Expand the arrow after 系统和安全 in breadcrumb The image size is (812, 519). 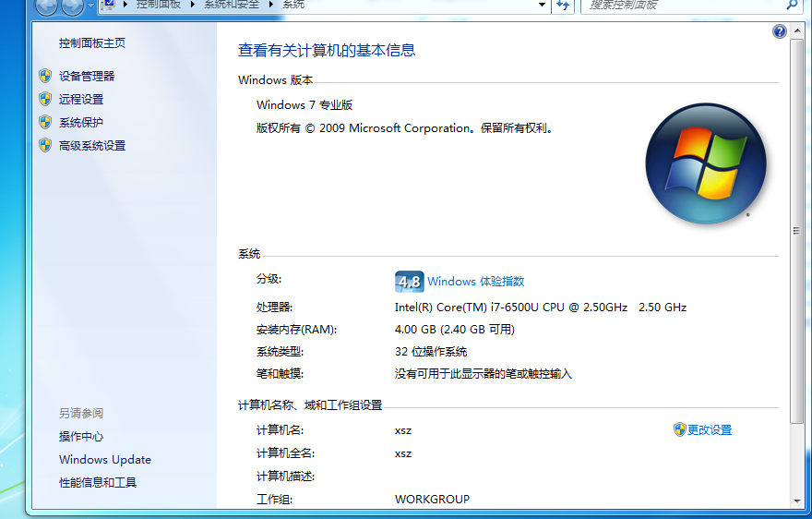(271, 5)
